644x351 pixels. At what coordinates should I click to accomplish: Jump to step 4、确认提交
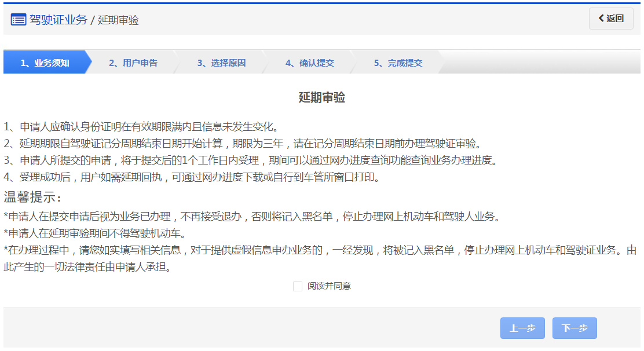pyautogui.click(x=309, y=63)
